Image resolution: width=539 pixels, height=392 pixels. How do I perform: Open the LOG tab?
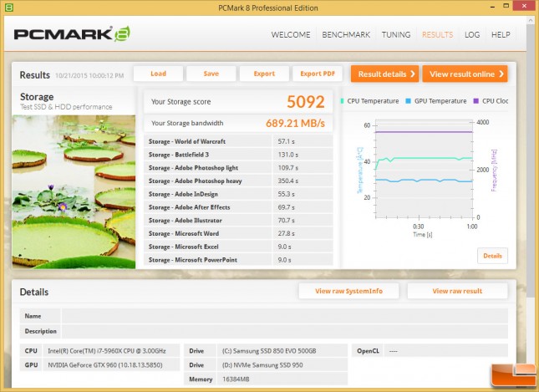pyautogui.click(x=472, y=35)
